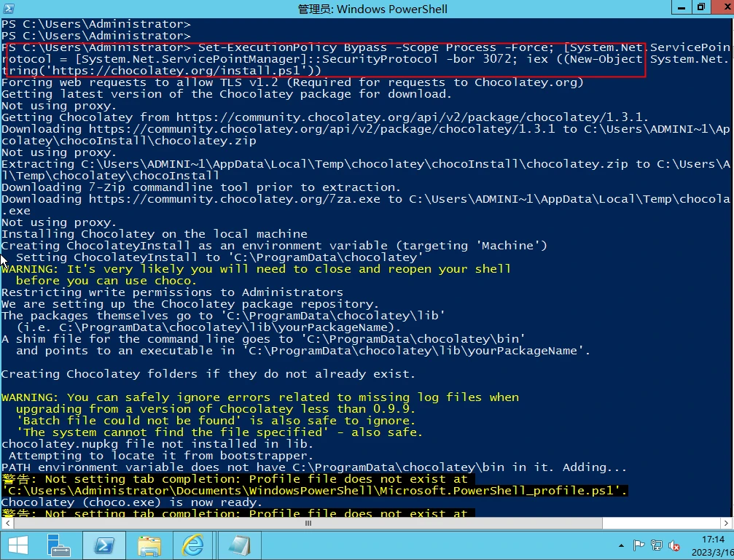Click 'Creating Chocolatey folders if they do not already exist.'
This screenshot has height=560, width=734.
coord(208,374)
